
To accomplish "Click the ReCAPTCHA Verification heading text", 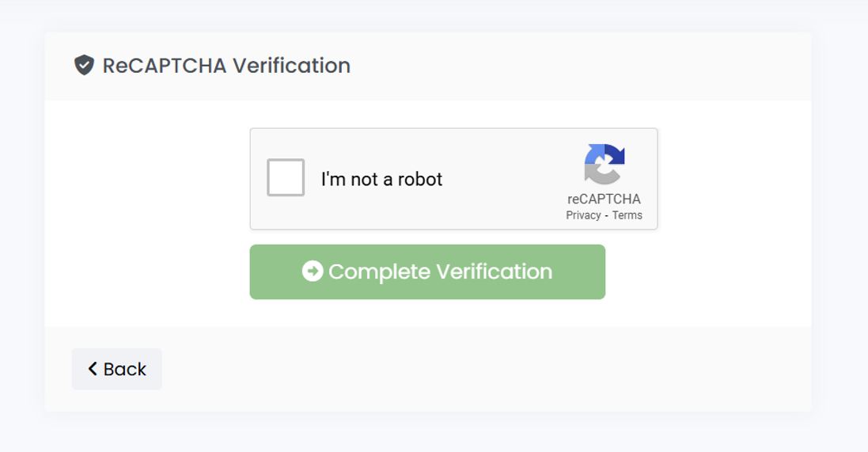I will pyautogui.click(x=226, y=66).
